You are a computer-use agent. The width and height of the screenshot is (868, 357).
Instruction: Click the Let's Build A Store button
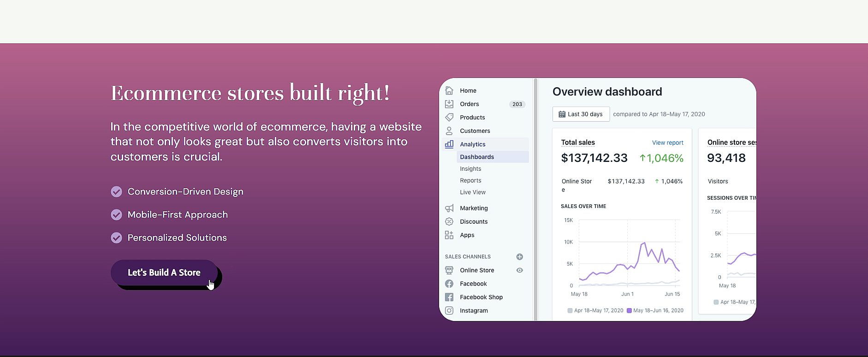[x=164, y=273]
